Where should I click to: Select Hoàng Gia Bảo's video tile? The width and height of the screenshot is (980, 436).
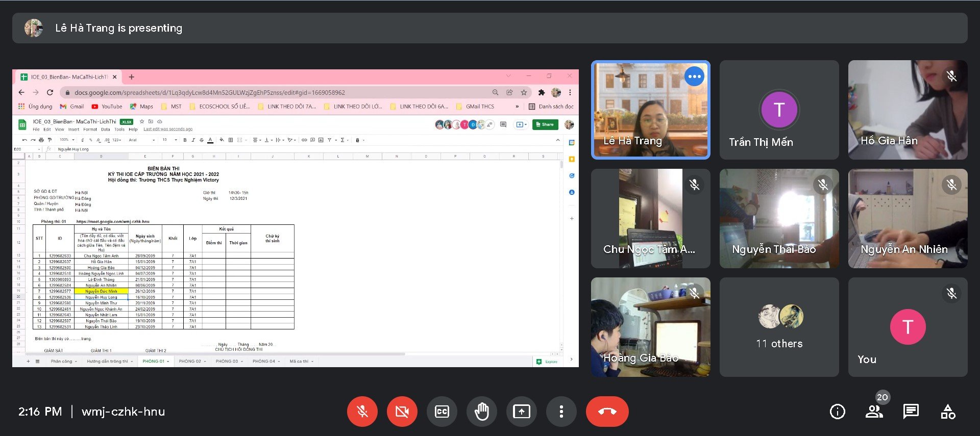(650, 327)
